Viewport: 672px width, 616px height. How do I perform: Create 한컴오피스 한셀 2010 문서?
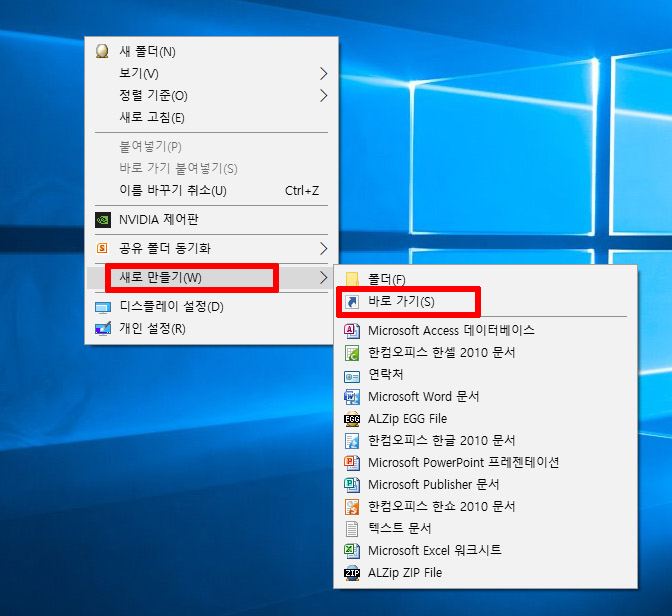(486, 353)
